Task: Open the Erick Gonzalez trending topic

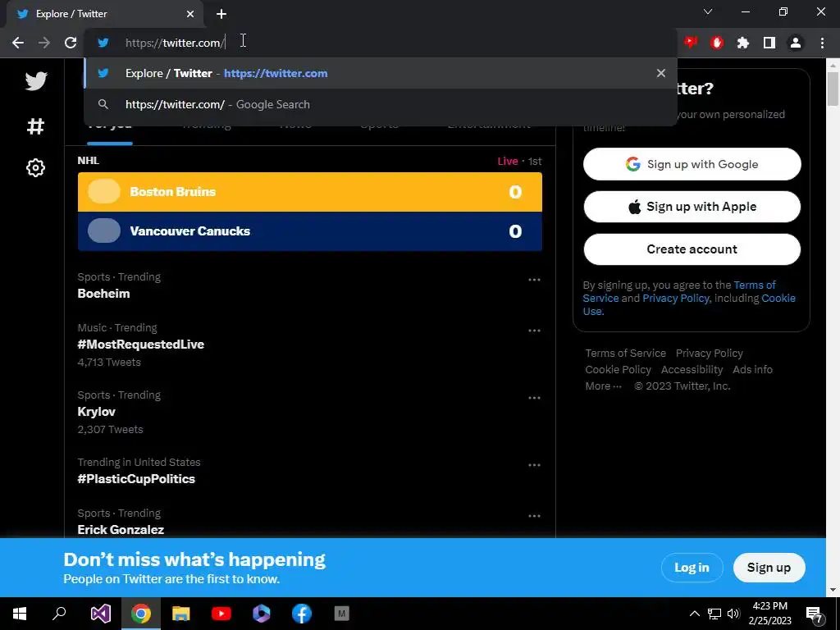Action: [x=121, y=530]
